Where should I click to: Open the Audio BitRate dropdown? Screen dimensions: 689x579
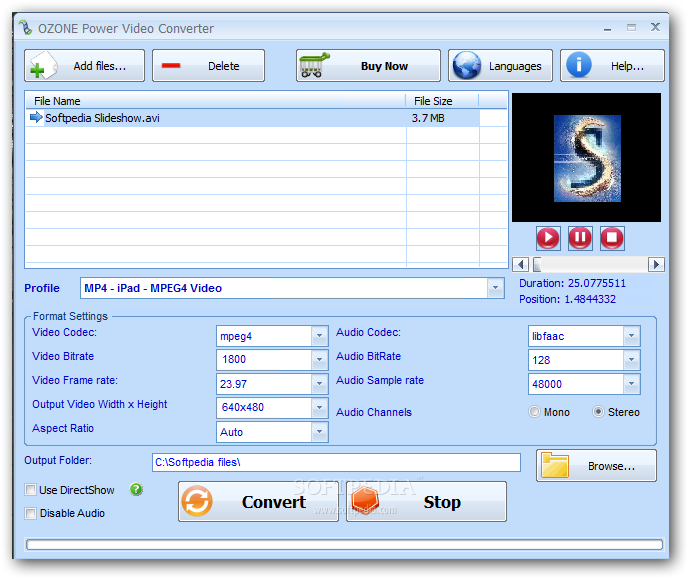click(631, 360)
